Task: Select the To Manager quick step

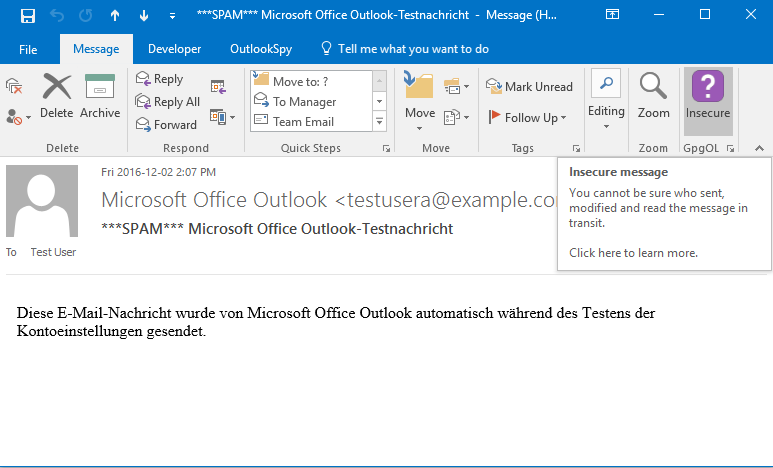Action: 304,102
